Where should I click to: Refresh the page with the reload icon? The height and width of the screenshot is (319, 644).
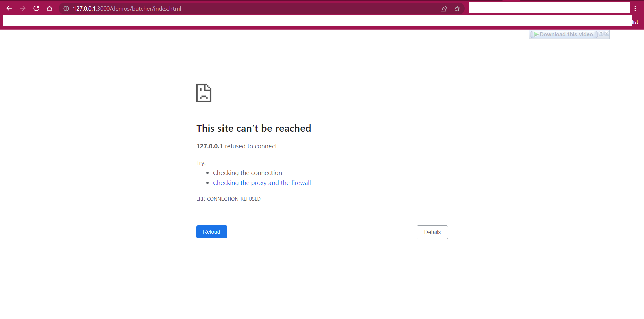coord(36,8)
